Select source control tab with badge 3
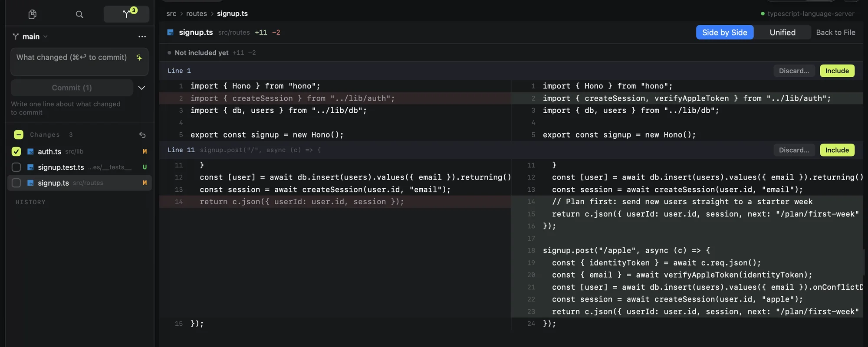868x347 pixels. click(127, 14)
